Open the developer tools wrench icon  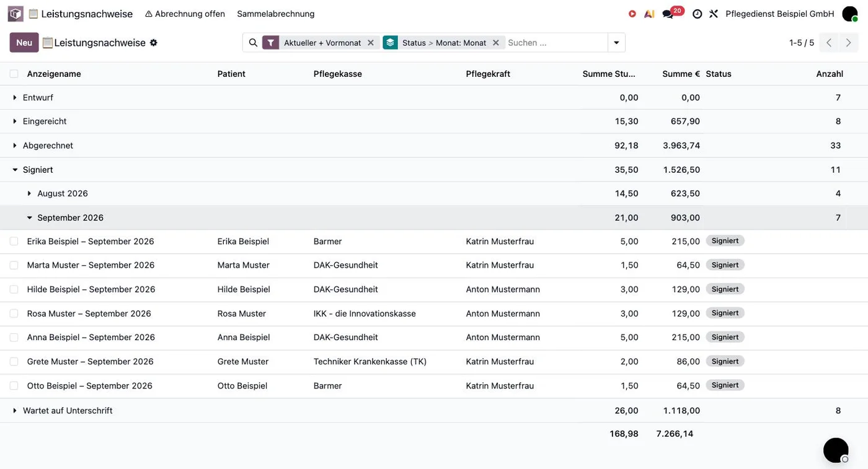714,14
